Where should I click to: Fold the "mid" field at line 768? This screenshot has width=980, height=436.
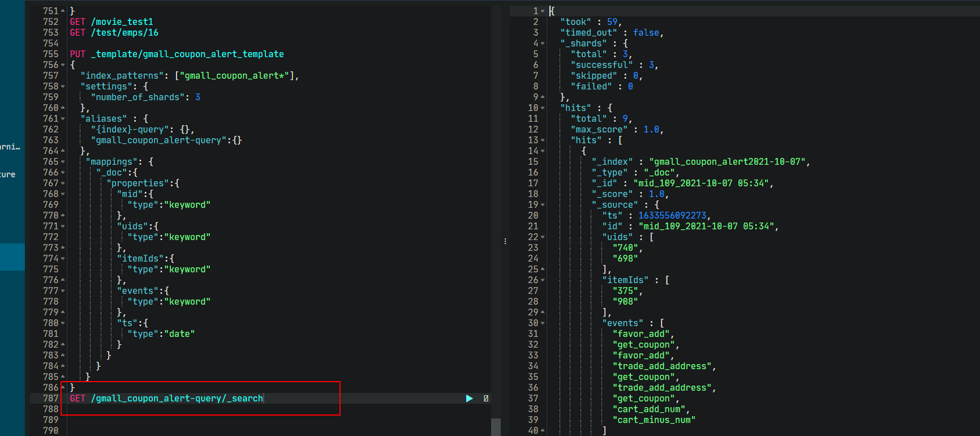63,194
